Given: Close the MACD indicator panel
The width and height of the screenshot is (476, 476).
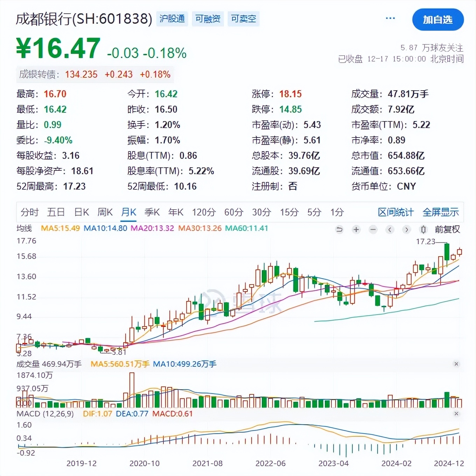Looking at the screenshot, I should click(x=456, y=414).
